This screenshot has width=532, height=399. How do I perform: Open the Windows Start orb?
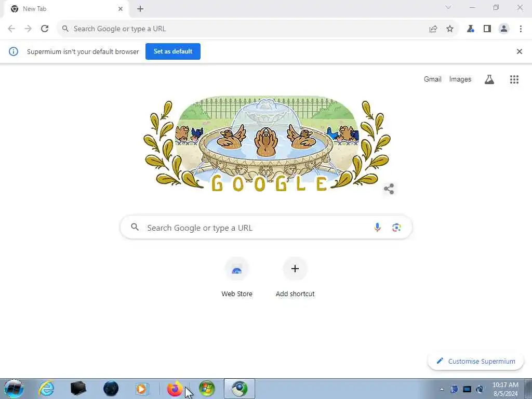click(14, 389)
